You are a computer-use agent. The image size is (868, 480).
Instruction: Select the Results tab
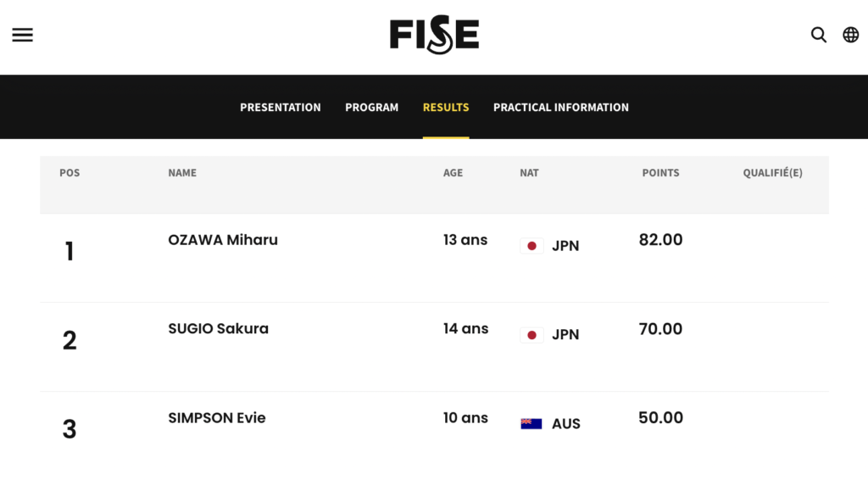(446, 108)
